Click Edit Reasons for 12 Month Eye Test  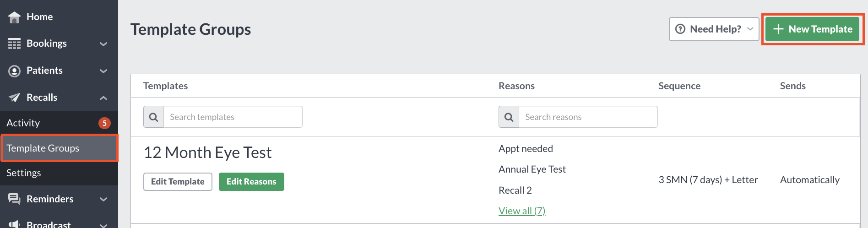click(x=251, y=181)
